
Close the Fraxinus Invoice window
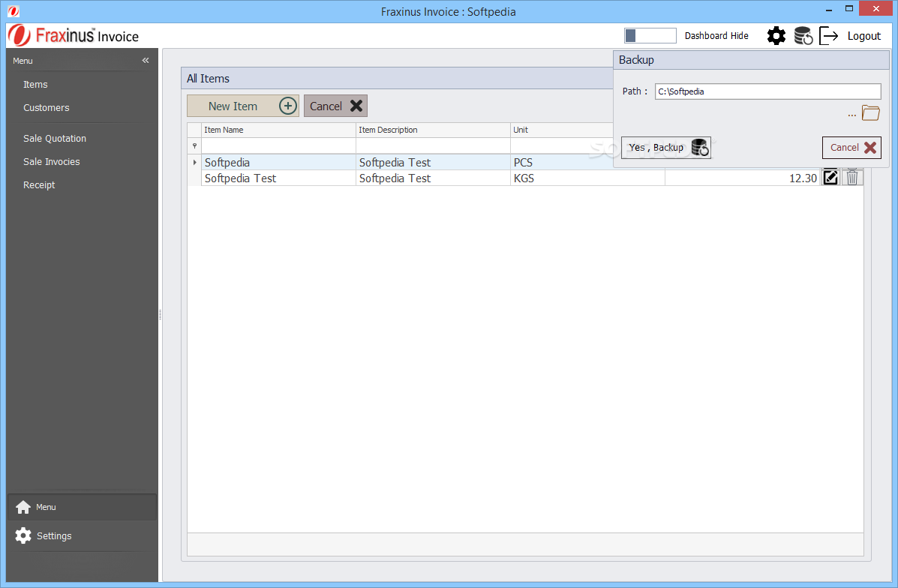[876, 8]
